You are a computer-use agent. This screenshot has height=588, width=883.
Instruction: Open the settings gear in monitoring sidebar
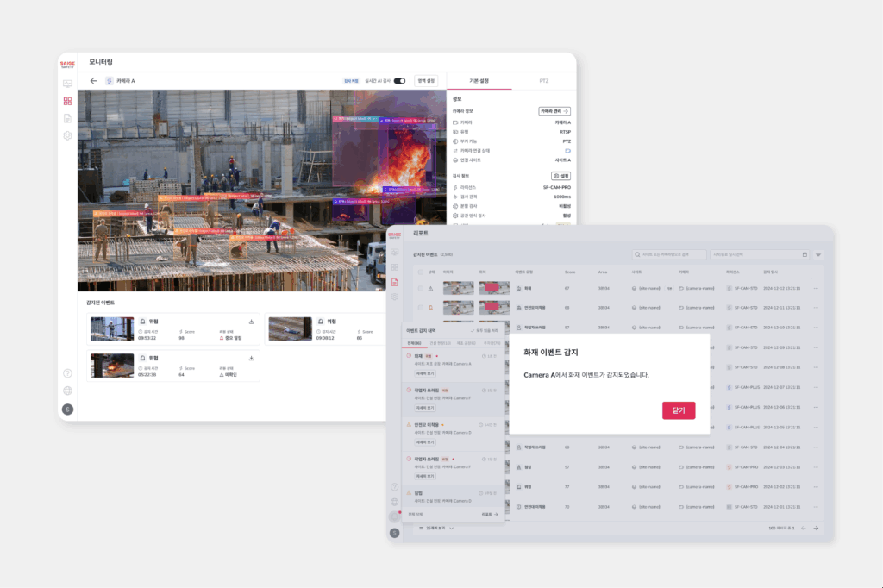pyautogui.click(x=67, y=135)
